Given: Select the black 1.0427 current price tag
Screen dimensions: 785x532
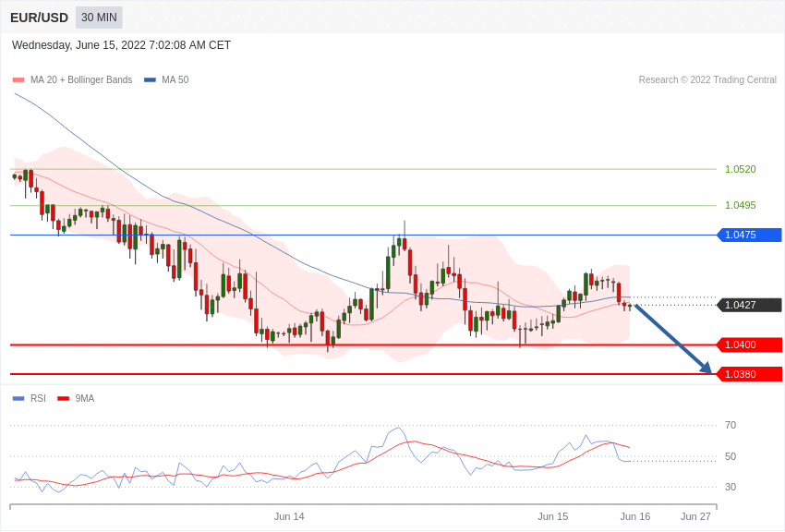Looking at the screenshot, I should [750, 305].
